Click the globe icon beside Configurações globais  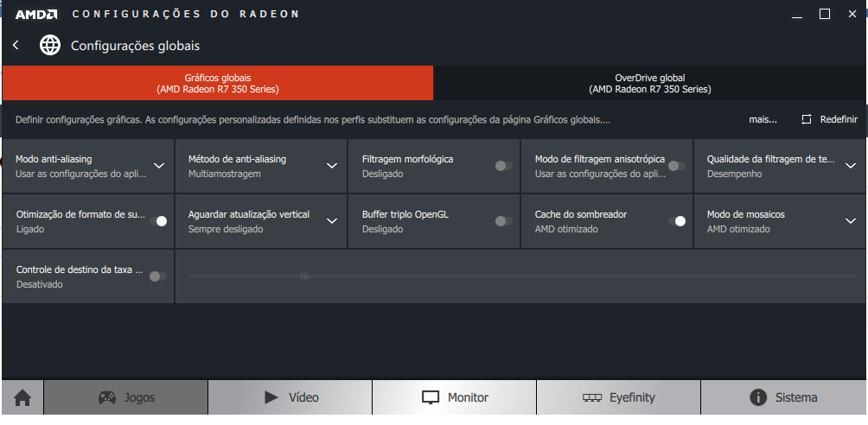[x=50, y=46]
